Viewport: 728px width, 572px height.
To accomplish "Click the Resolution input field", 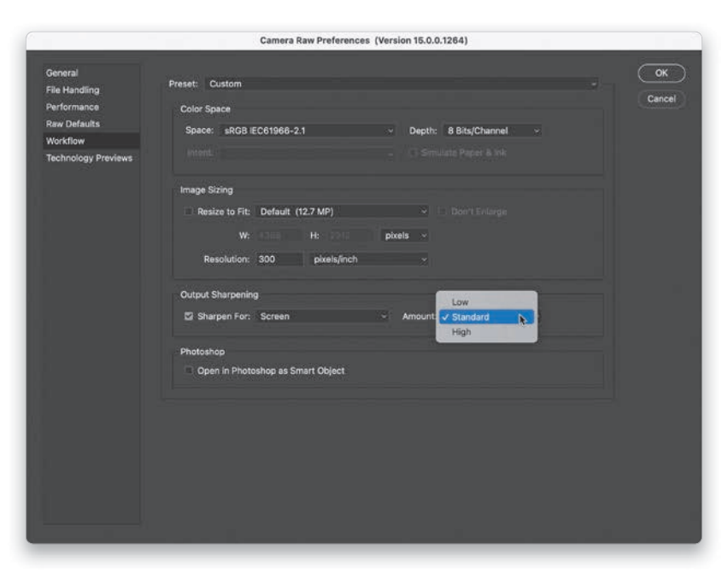I will point(279,260).
